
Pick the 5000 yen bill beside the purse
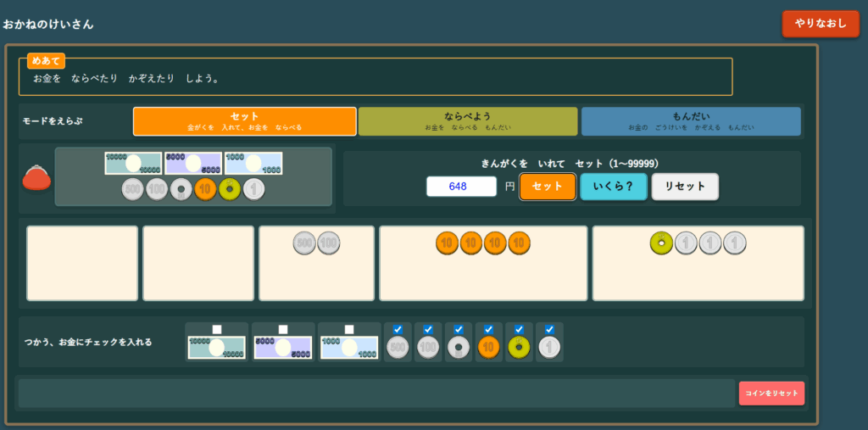click(x=193, y=163)
